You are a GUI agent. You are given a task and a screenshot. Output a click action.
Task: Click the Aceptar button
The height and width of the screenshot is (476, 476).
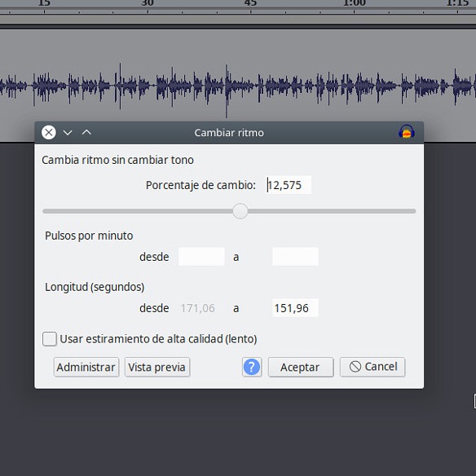point(301,367)
